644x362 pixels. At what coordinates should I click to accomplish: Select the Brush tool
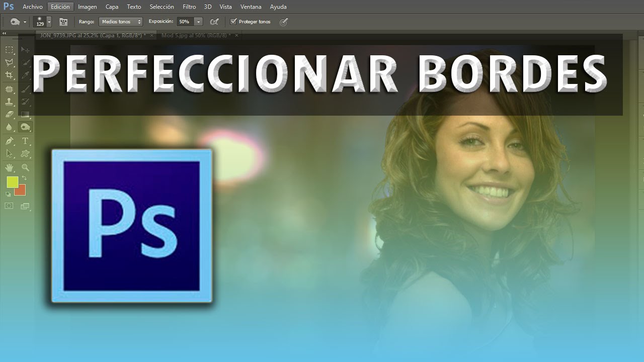pyautogui.click(x=25, y=89)
